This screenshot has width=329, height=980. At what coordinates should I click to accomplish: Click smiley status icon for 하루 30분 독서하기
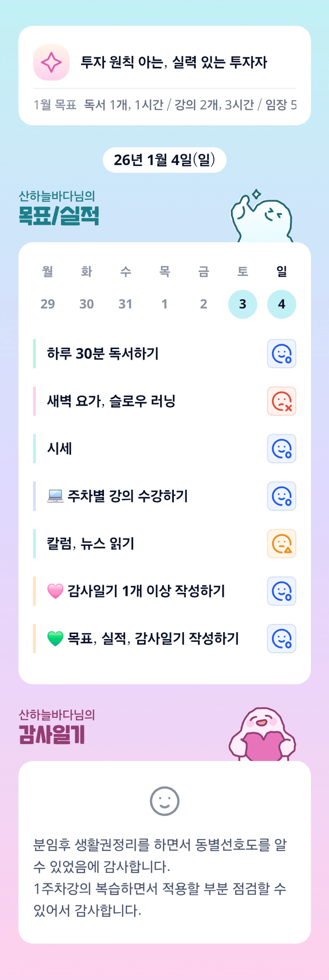point(281,353)
